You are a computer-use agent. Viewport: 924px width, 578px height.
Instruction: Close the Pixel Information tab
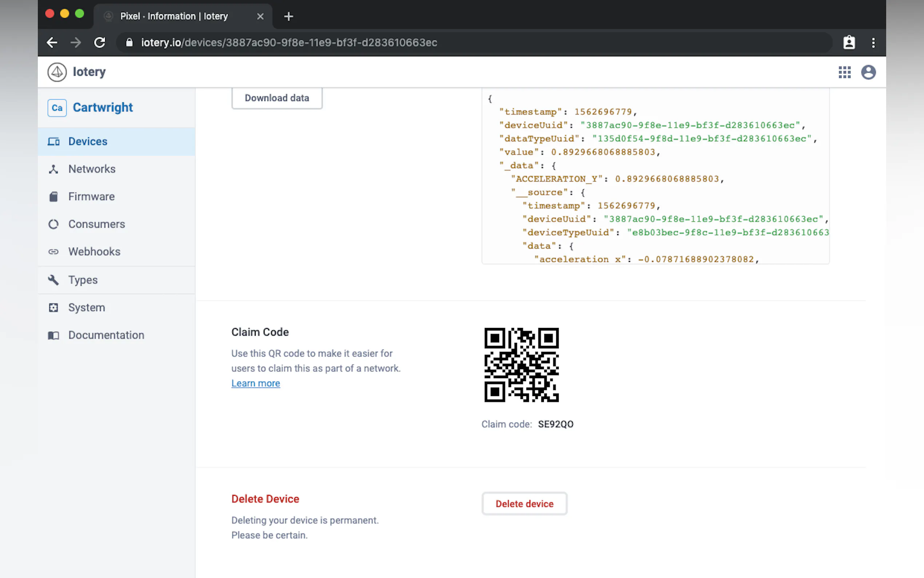click(x=260, y=16)
